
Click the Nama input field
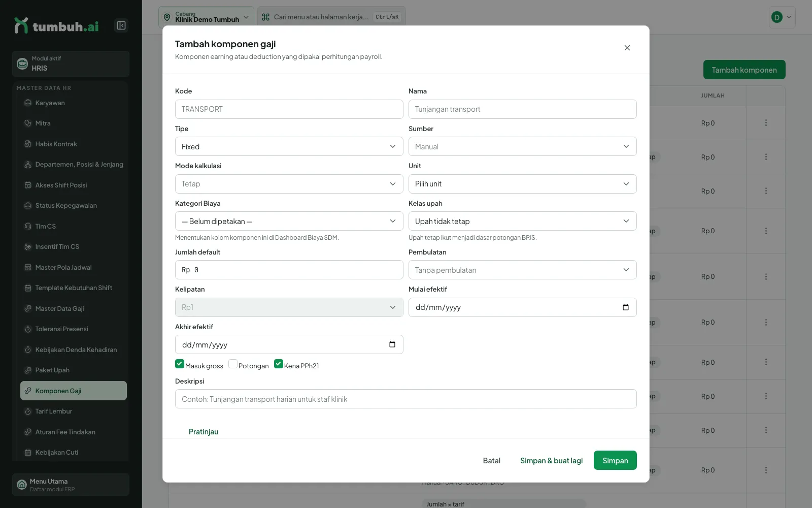[x=523, y=109]
